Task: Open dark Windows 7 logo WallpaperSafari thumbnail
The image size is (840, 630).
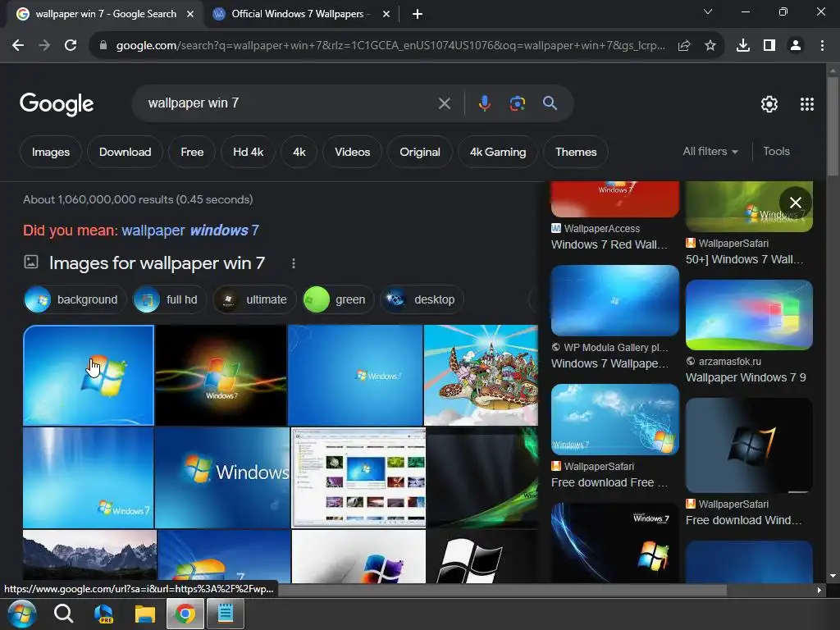Action: coord(749,445)
